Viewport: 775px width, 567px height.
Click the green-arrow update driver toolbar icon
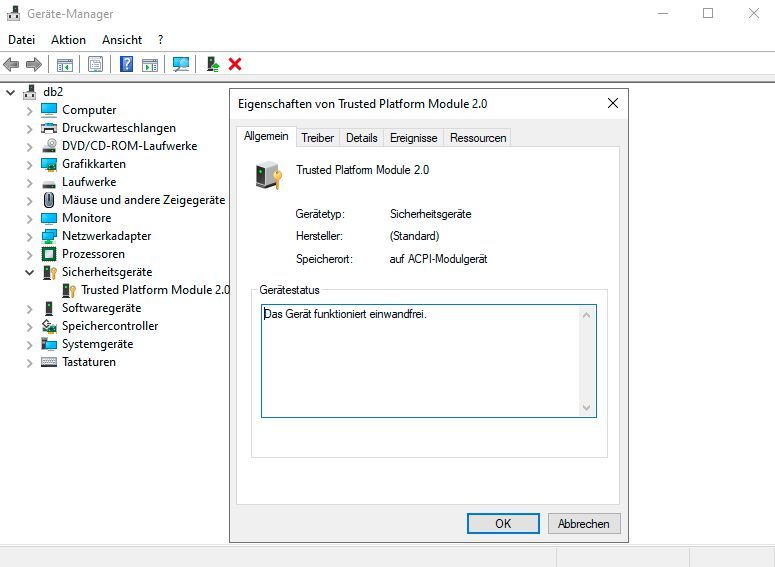tap(213, 64)
